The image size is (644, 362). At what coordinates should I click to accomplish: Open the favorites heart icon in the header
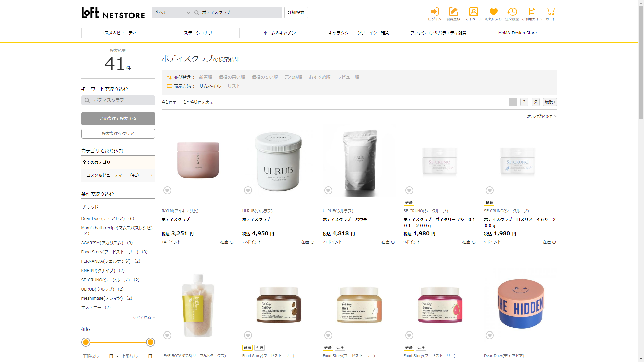pos(493,14)
